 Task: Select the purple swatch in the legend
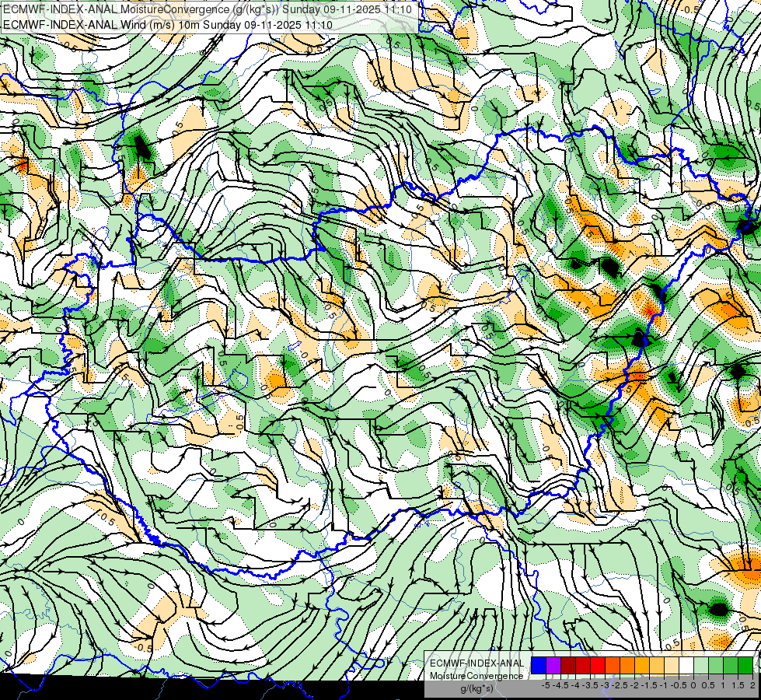click(x=553, y=665)
